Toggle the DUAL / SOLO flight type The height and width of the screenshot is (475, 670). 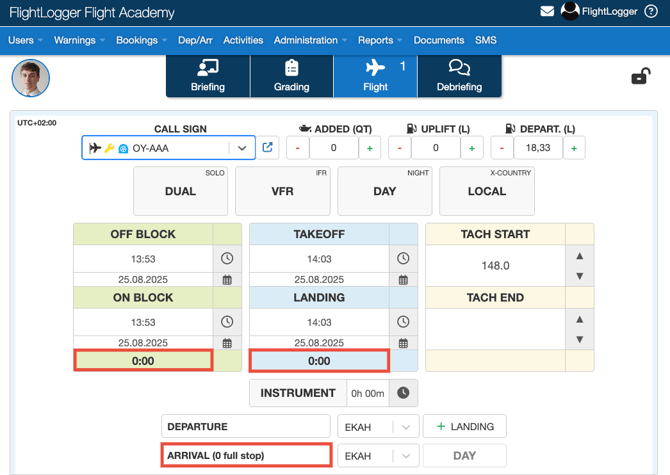(181, 191)
